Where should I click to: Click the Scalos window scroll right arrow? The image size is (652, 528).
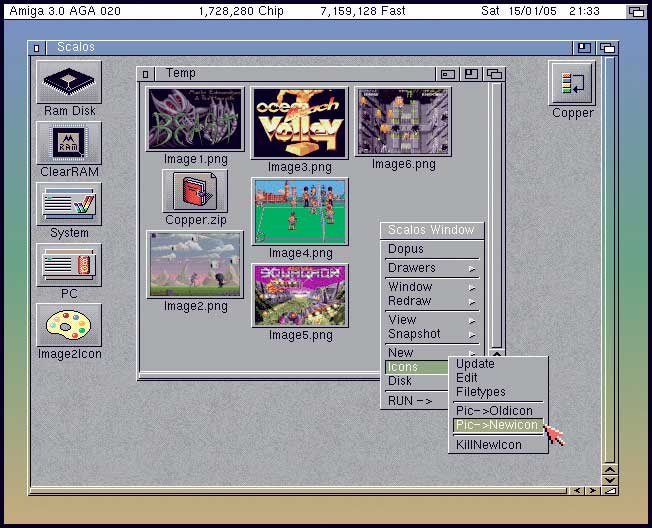click(x=593, y=491)
